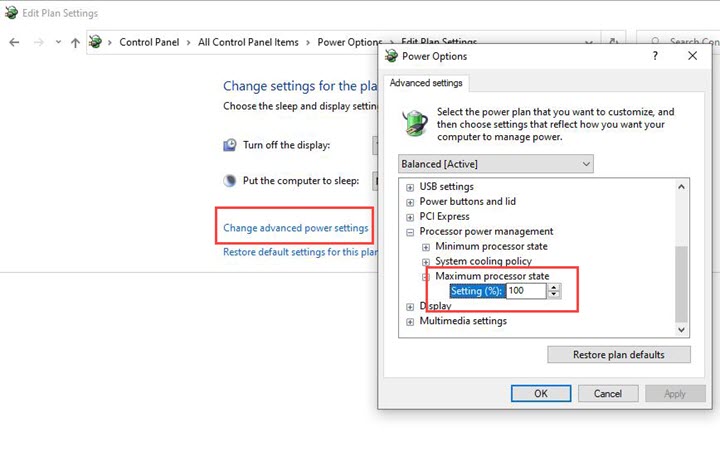Screen dimensions: 720x466
Task: Confirm with the OK button
Action: point(541,393)
